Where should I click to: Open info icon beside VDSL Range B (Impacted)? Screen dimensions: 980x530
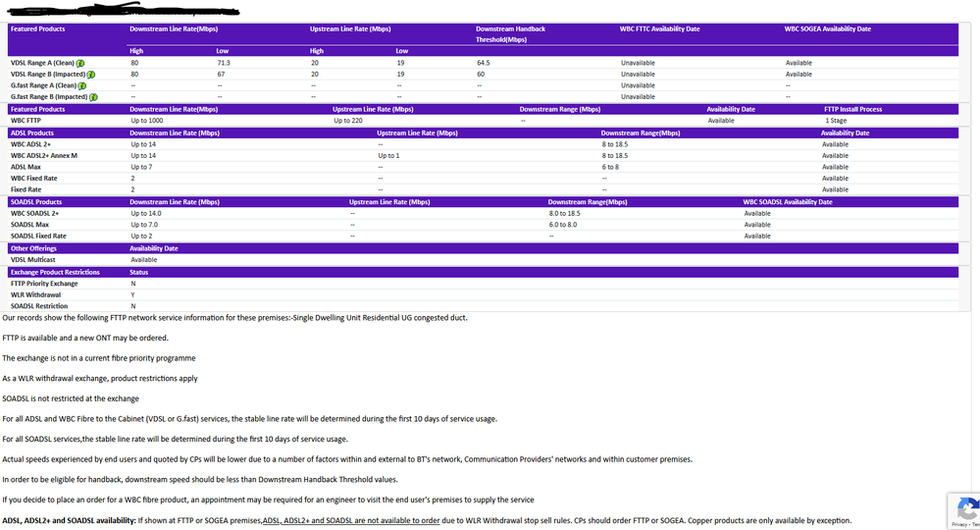(x=91, y=75)
